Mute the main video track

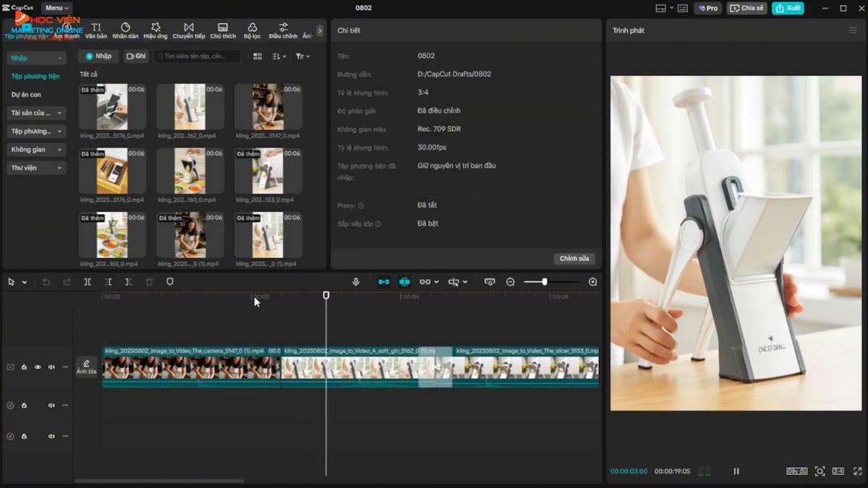(51, 367)
